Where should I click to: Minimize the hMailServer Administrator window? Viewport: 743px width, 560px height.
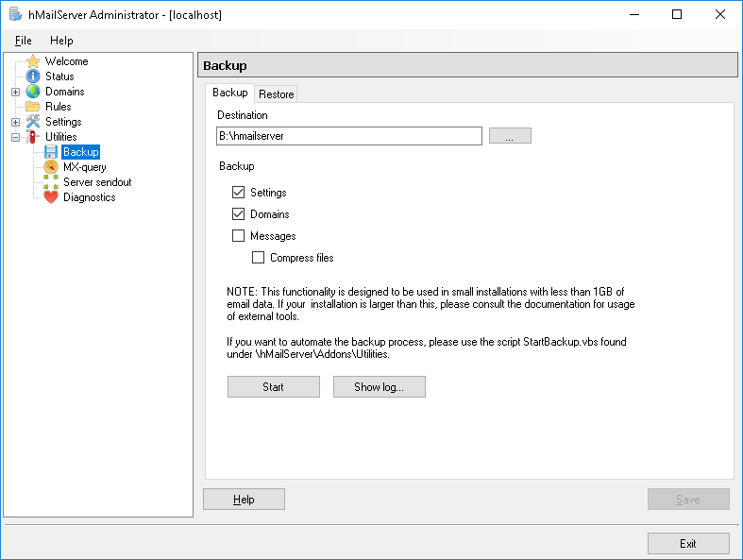point(634,14)
